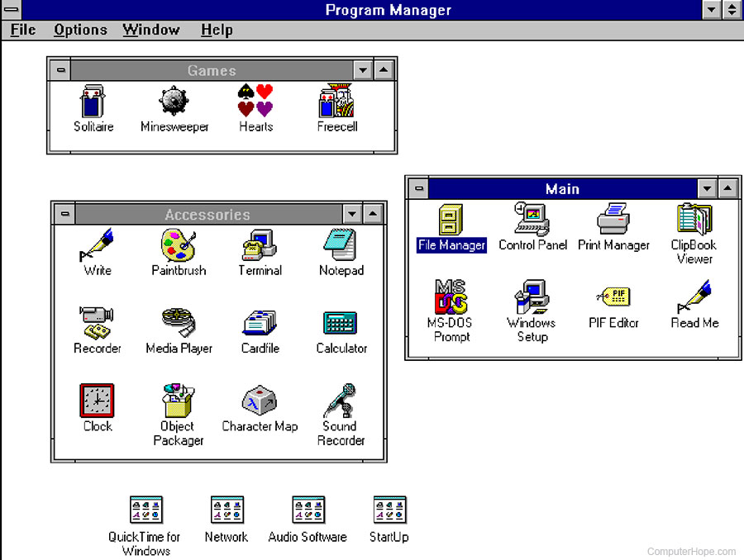Open the Options menu
Screen dimensions: 744x560
click(80, 30)
